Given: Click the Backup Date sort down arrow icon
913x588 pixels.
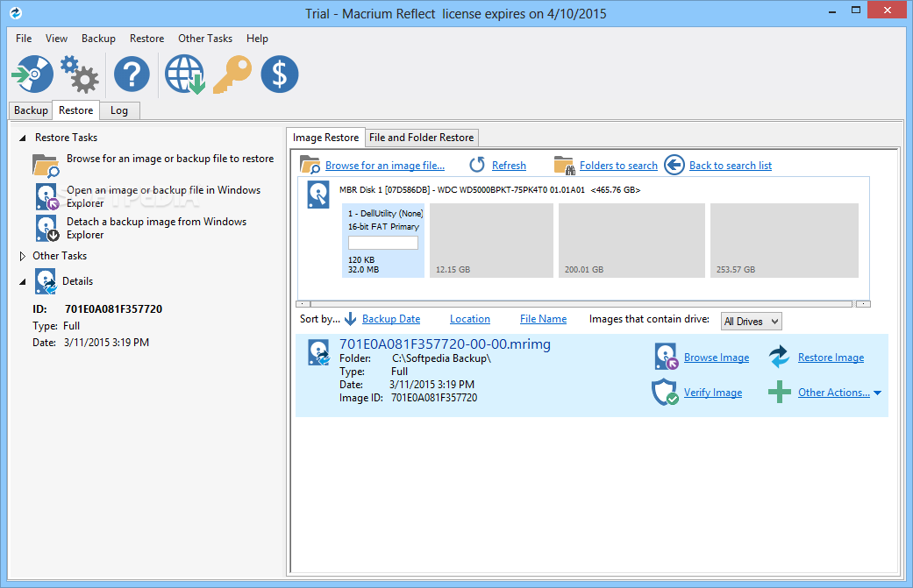Looking at the screenshot, I should 351,319.
